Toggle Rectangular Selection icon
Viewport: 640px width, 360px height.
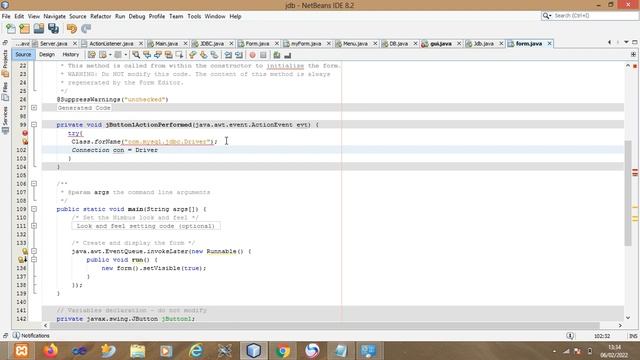179,55
